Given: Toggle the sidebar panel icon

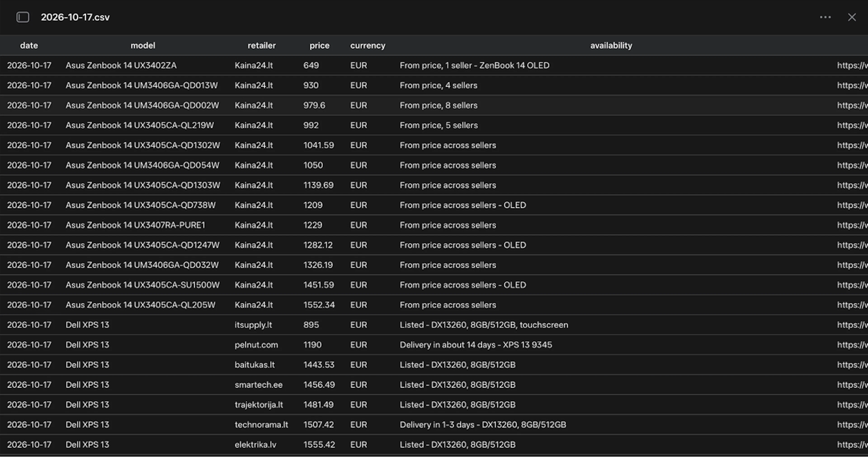Looking at the screenshot, I should (x=23, y=17).
